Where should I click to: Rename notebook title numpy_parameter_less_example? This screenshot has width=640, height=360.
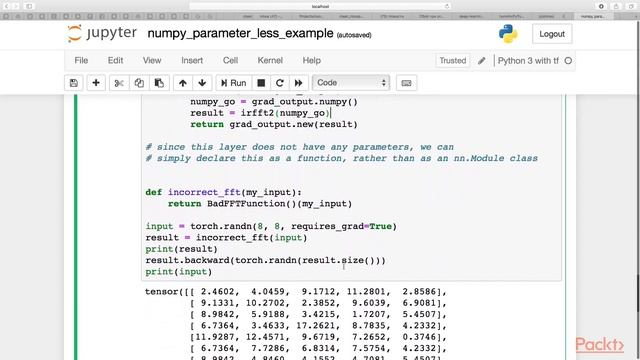(x=240, y=33)
